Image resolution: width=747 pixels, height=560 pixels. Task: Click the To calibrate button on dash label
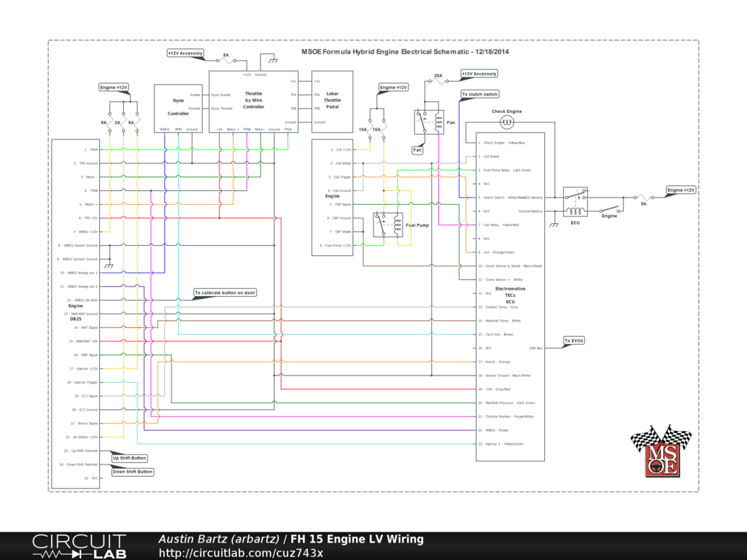click(225, 292)
